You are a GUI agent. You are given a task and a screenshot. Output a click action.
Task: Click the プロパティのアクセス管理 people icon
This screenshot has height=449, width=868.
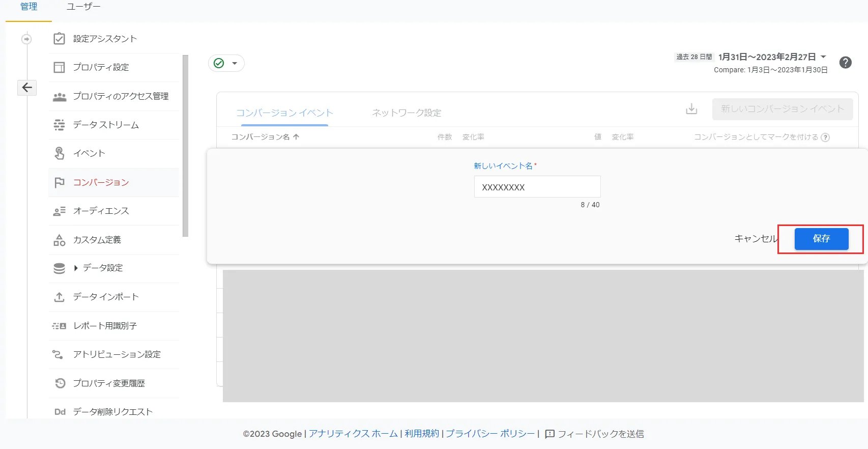click(x=60, y=96)
